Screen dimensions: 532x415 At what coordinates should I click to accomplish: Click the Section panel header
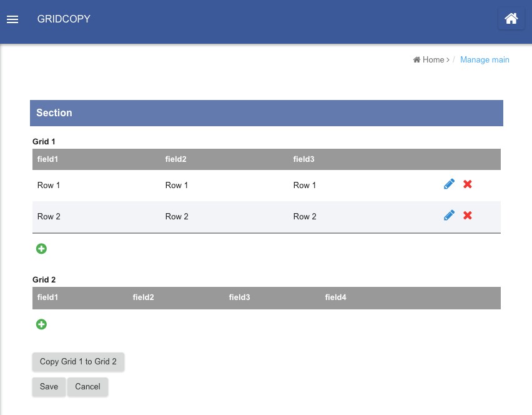tap(267, 113)
